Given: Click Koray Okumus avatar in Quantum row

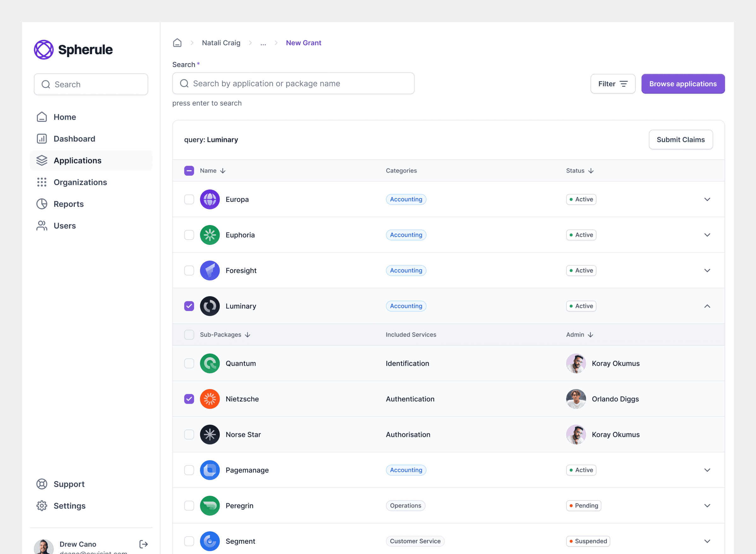Looking at the screenshot, I should coord(576,364).
